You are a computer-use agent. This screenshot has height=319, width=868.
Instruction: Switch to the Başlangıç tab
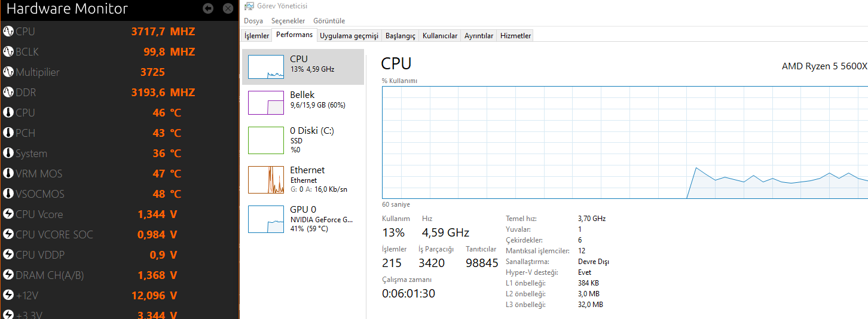click(400, 36)
